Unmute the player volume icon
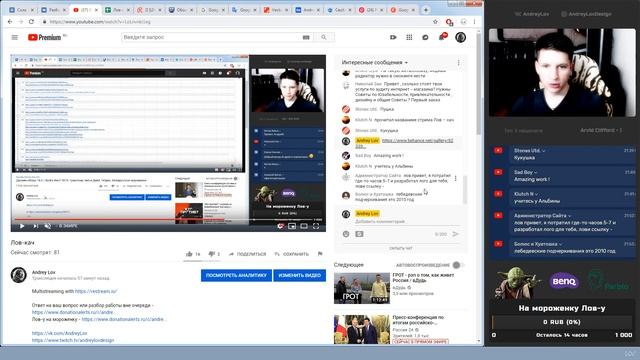Image resolution: width=640 pixels, height=360 pixels. 48,226
